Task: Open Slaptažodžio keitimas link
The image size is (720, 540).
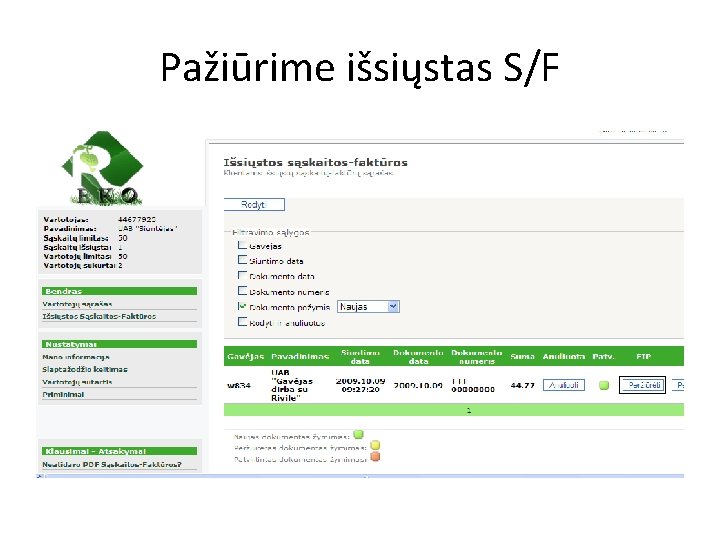Action: (85, 369)
